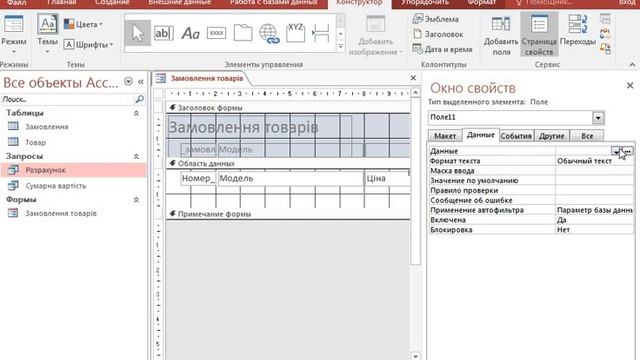The height and width of the screenshot is (360, 640).
Task: Select the Товар table
Action: (35, 142)
